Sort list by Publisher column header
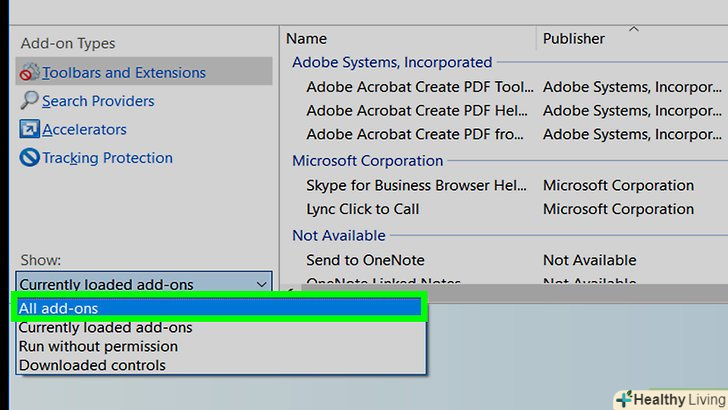Screen dimensions: 728x410 (x=573, y=39)
